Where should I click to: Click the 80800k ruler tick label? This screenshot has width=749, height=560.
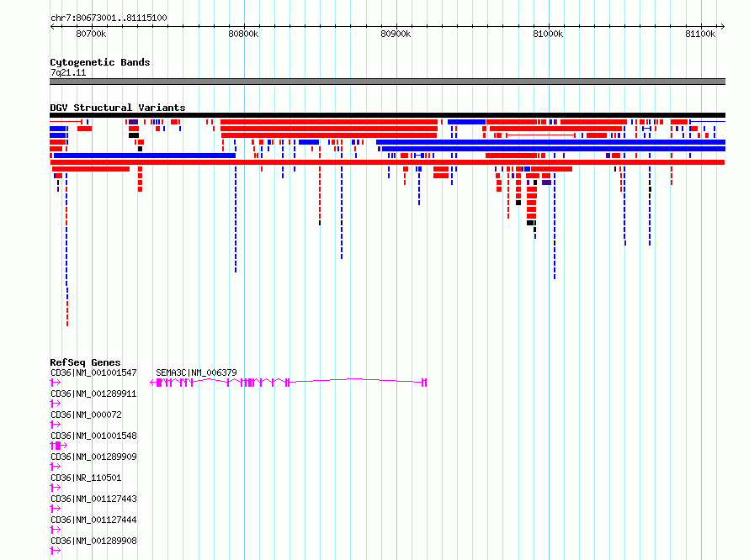click(243, 34)
